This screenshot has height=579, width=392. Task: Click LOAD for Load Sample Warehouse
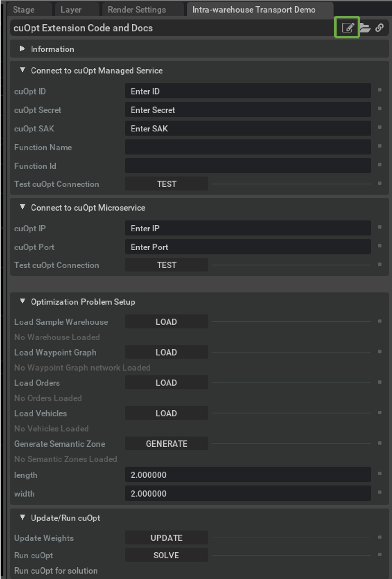coord(166,322)
